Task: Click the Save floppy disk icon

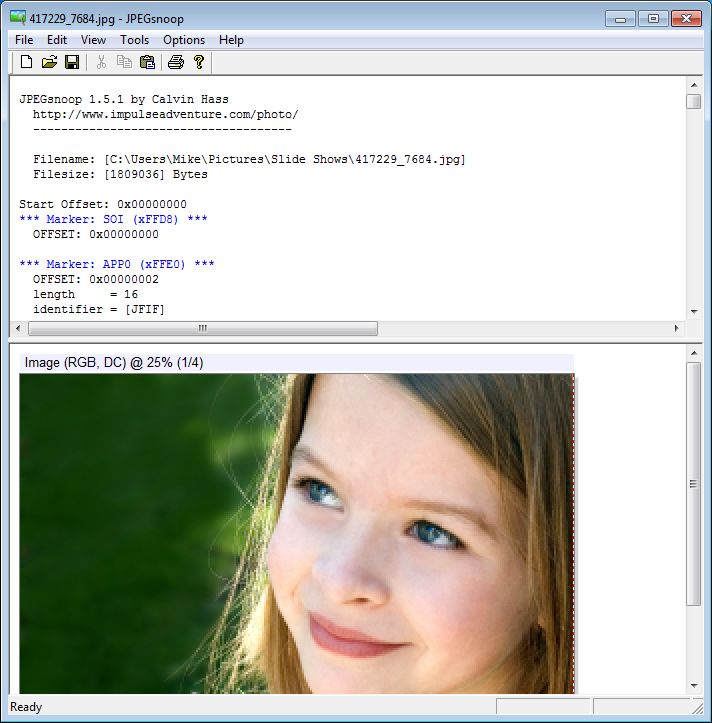Action: 72,62
